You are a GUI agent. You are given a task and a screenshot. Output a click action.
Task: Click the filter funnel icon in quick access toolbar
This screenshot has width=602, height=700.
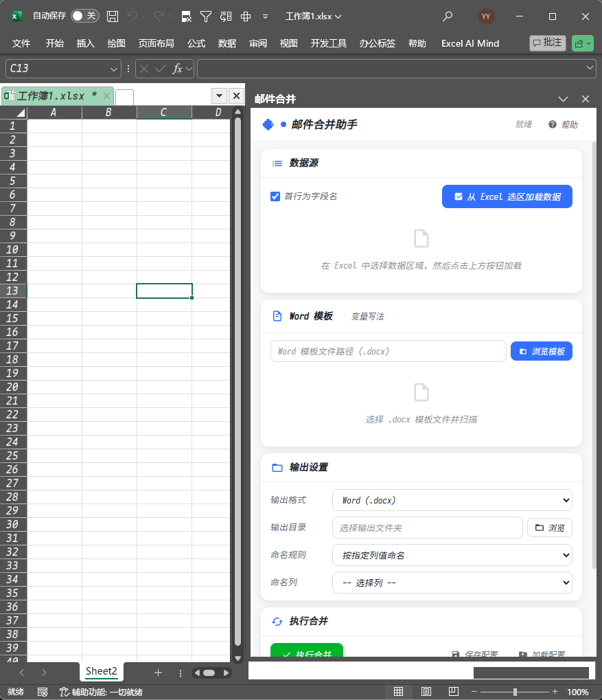[206, 16]
